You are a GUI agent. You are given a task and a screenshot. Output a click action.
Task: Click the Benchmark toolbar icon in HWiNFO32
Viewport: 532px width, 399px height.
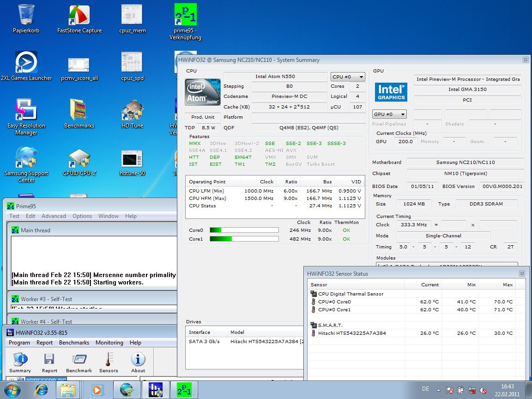pyautogui.click(x=79, y=363)
